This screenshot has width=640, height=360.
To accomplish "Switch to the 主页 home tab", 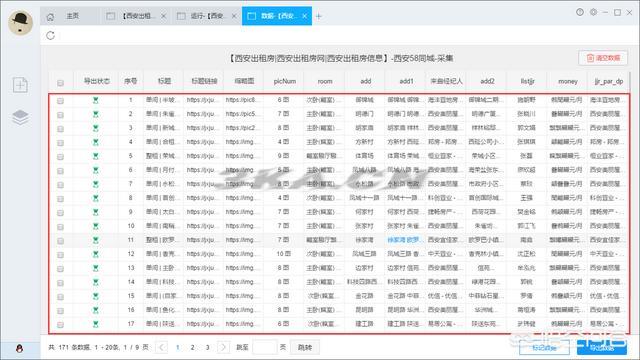I will click(x=70, y=16).
